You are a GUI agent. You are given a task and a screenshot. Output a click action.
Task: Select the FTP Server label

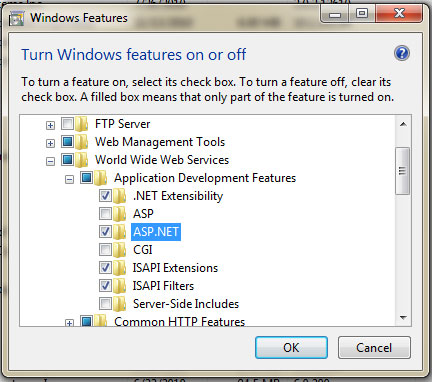pyautogui.click(x=122, y=124)
